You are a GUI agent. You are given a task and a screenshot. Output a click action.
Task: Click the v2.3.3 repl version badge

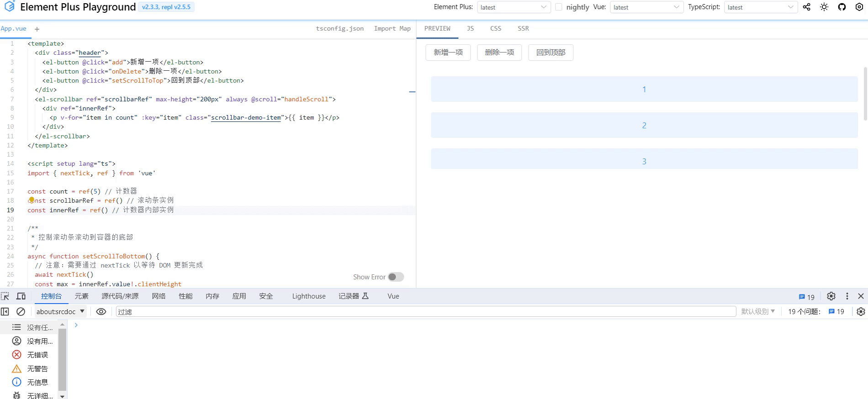[x=166, y=7]
